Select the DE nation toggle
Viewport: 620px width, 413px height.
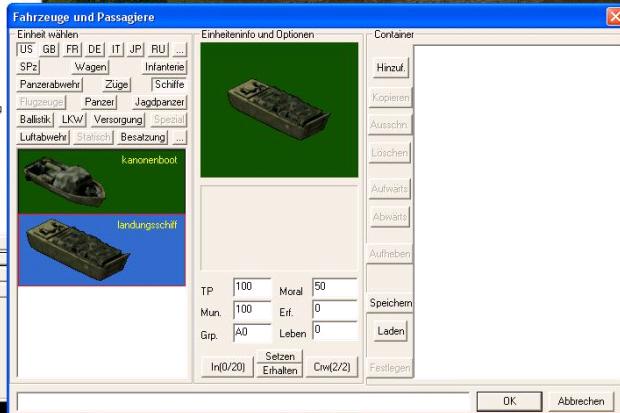tap(95, 49)
